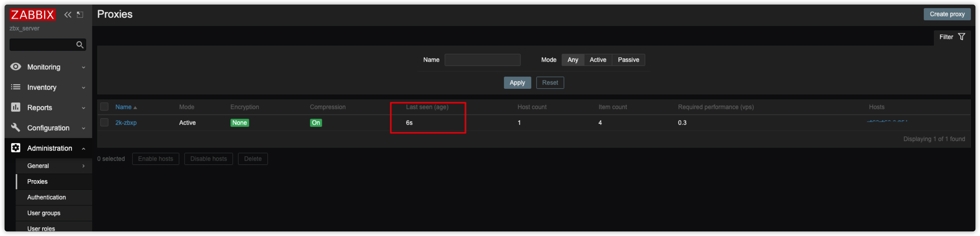Click the green On compression badge

[x=316, y=123]
